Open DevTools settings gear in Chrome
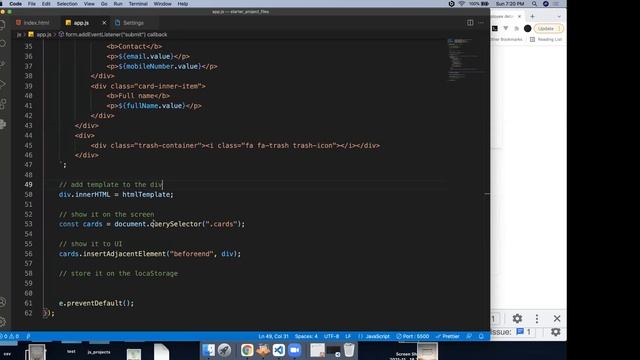Viewport: 640px width, 360px height. [x=517, y=318]
